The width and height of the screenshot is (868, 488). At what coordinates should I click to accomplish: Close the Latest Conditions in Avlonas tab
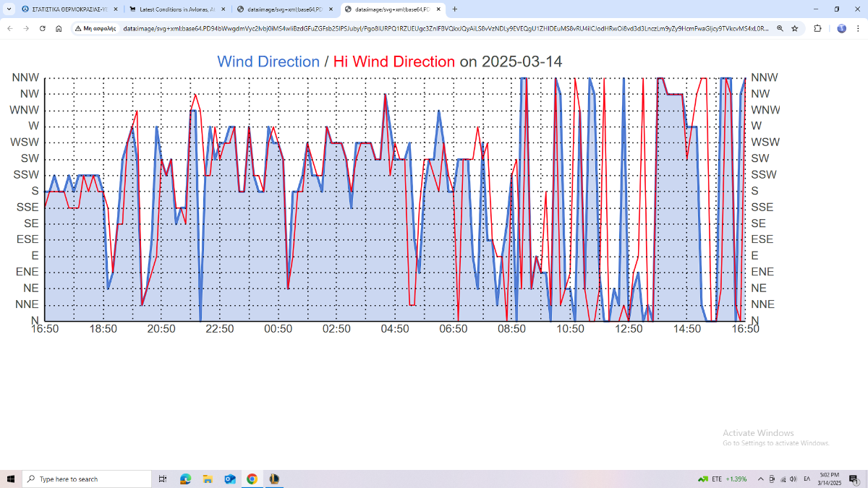coord(224,9)
